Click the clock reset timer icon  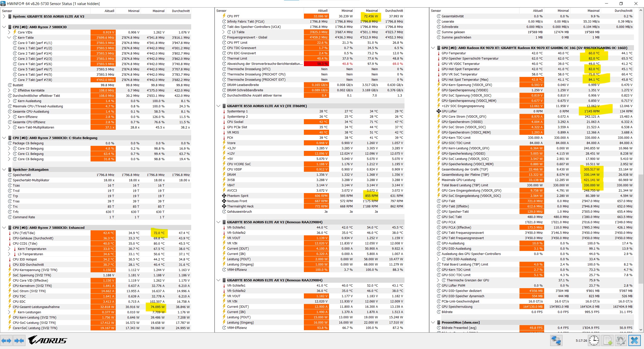tap(594, 341)
